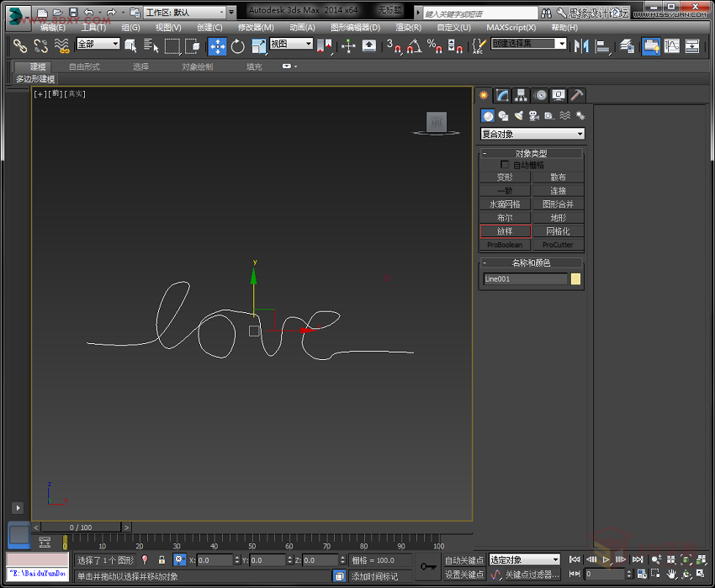
Task: Open the 修改器(M) menu
Action: [256, 28]
